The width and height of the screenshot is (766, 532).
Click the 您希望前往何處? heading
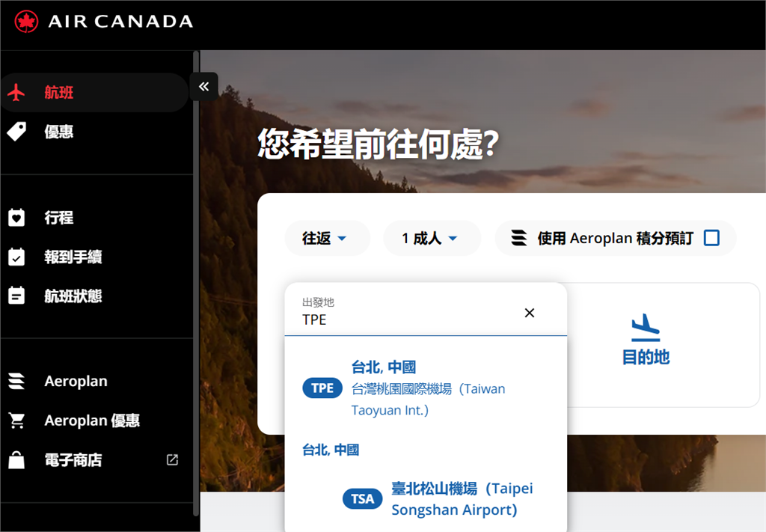(x=379, y=144)
